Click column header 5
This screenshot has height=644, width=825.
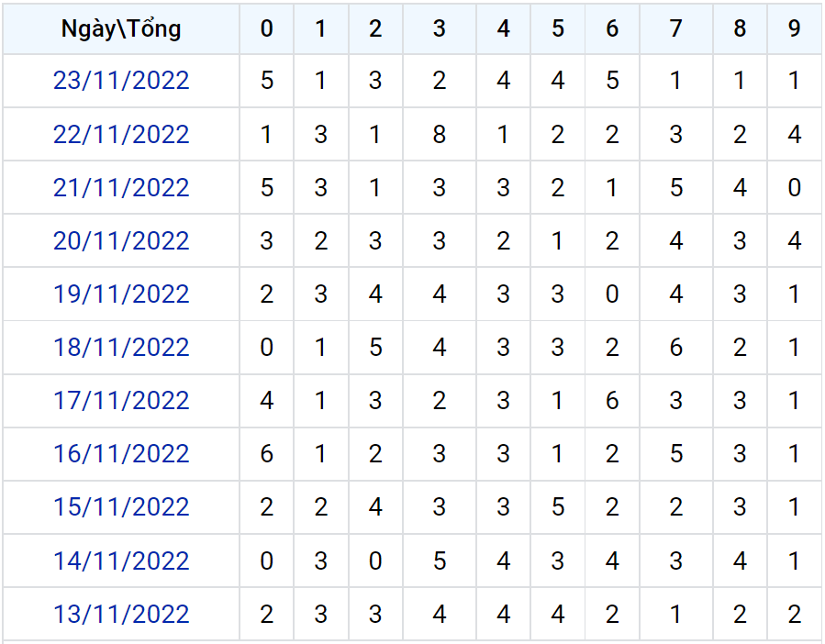[x=558, y=28]
